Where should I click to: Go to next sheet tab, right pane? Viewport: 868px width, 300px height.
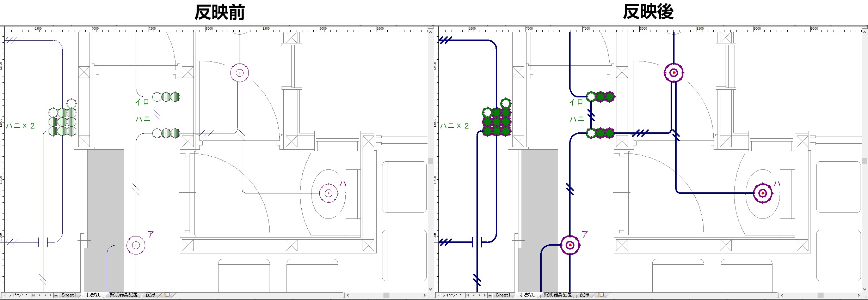click(479, 295)
